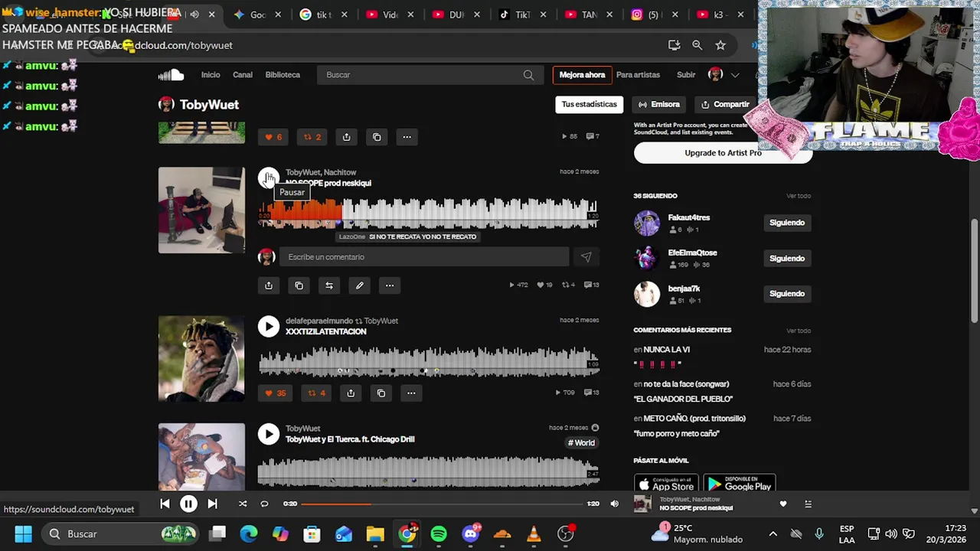Pause the NO SCOPE prod neskiqui track

[x=268, y=178]
